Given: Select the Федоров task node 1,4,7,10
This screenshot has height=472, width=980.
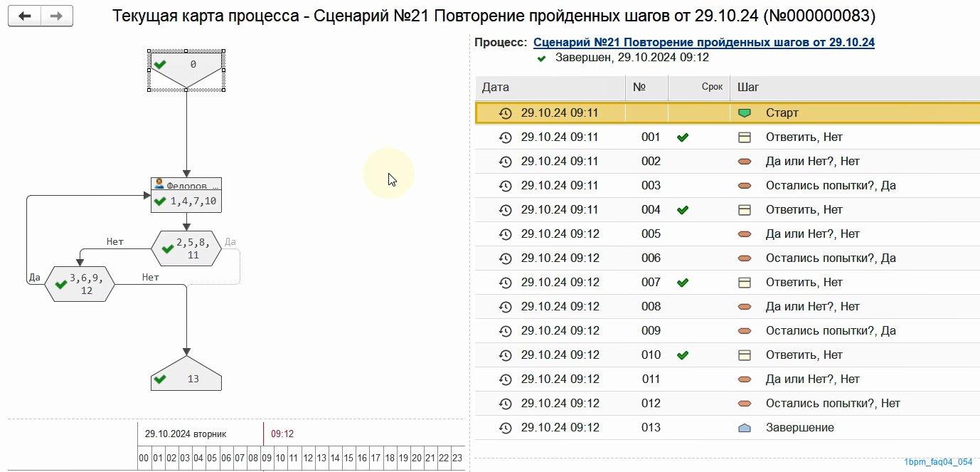Looking at the screenshot, I should [186, 195].
